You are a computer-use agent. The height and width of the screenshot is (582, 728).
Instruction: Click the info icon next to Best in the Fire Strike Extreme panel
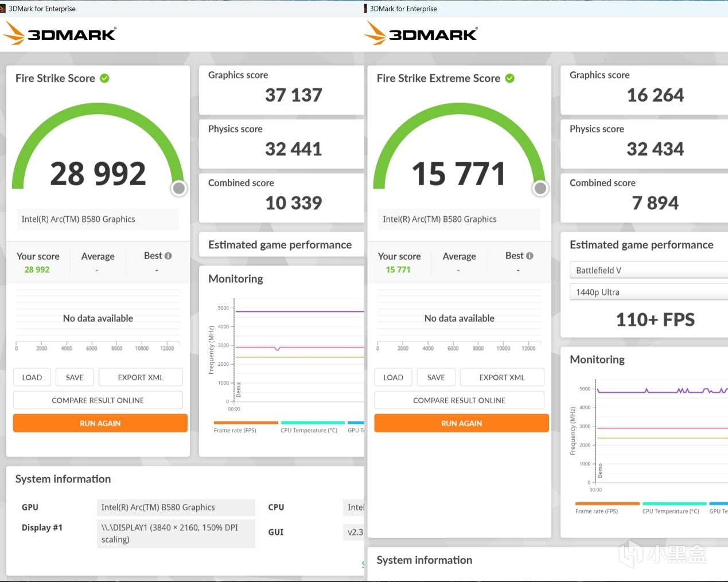coord(530,256)
